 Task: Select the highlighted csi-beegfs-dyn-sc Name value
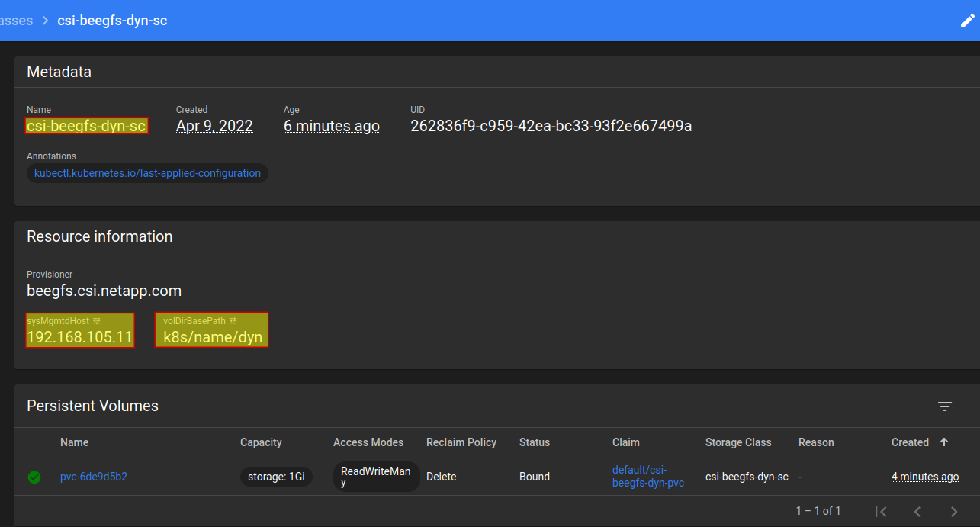click(86, 126)
